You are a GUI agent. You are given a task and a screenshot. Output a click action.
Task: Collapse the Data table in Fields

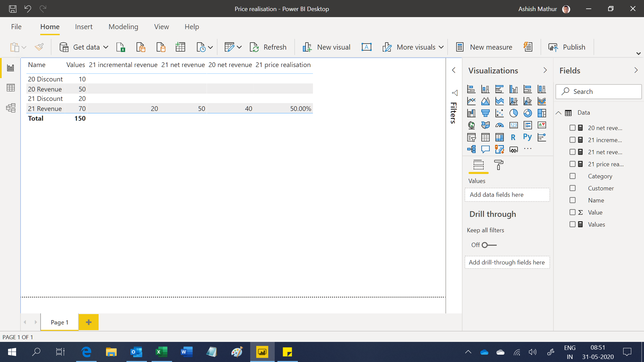(x=558, y=113)
